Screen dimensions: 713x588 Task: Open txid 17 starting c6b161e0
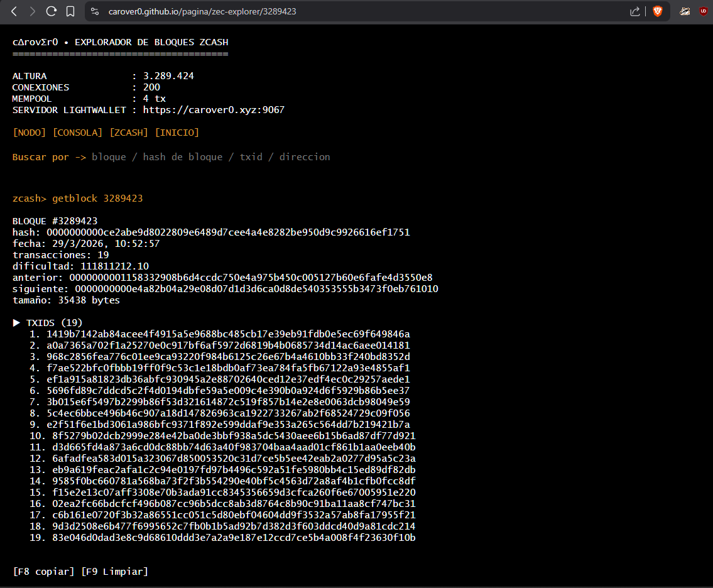pos(234,514)
